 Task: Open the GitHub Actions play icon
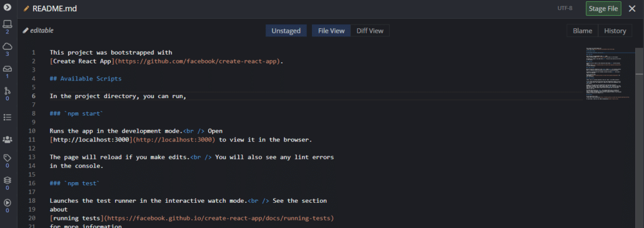pyautogui.click(x=7, y=203)
